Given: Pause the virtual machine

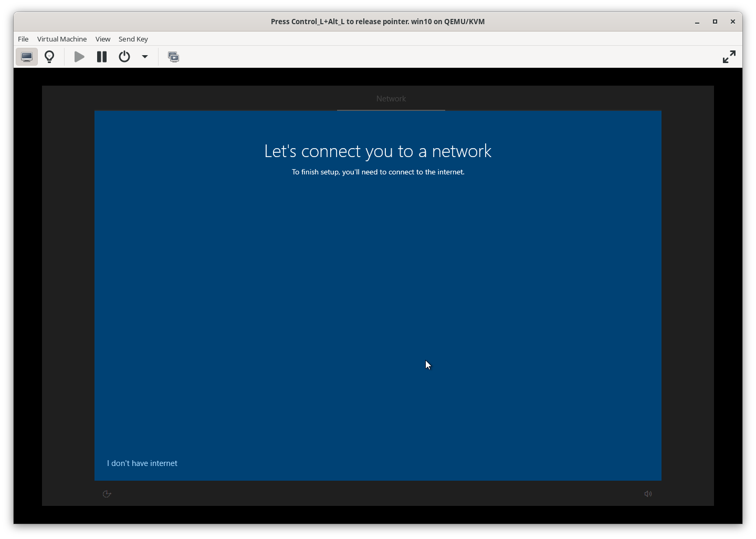Looking at the screenshot, I should tap(102, 57).
